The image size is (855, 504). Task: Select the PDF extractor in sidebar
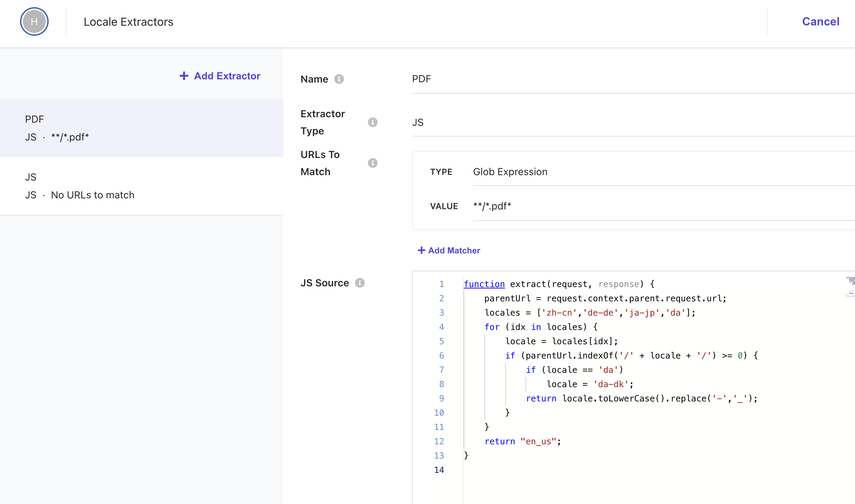click(142, 128)
